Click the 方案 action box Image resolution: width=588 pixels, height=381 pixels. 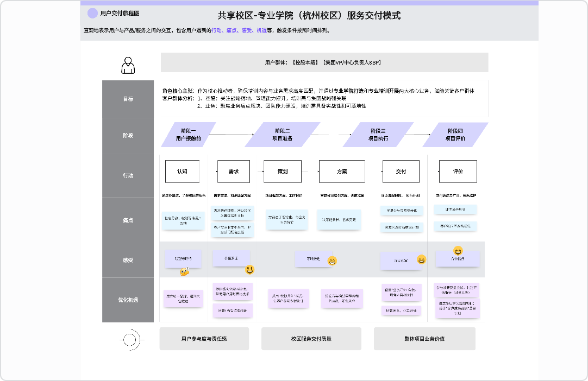[x=342, y=171]
